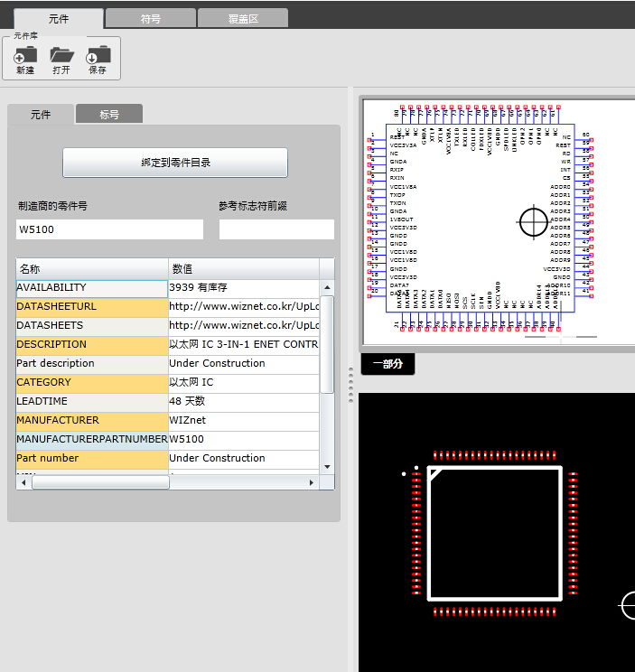This screenshot has width=635, height=672.
Task: Click the 制造商的零件号 field containing W5100
Action: click(x=109, y=229)
